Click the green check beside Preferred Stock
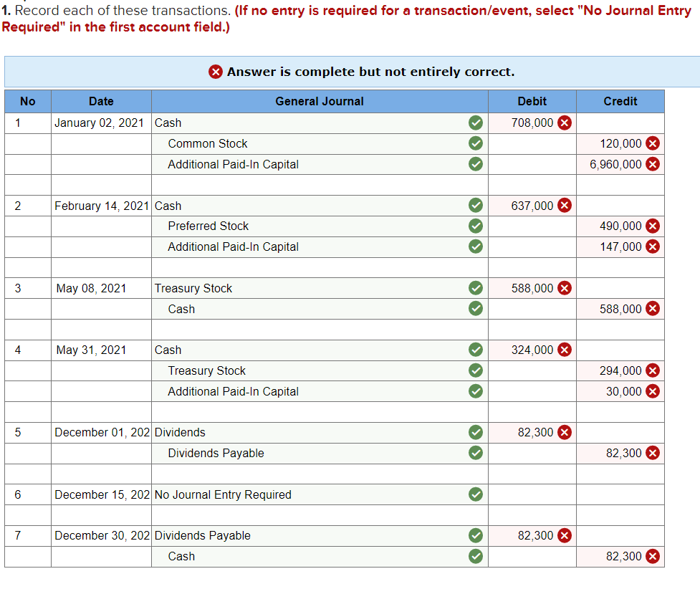Image resolution: width=700 pixels, height=589 pixels. click(476, 226)
